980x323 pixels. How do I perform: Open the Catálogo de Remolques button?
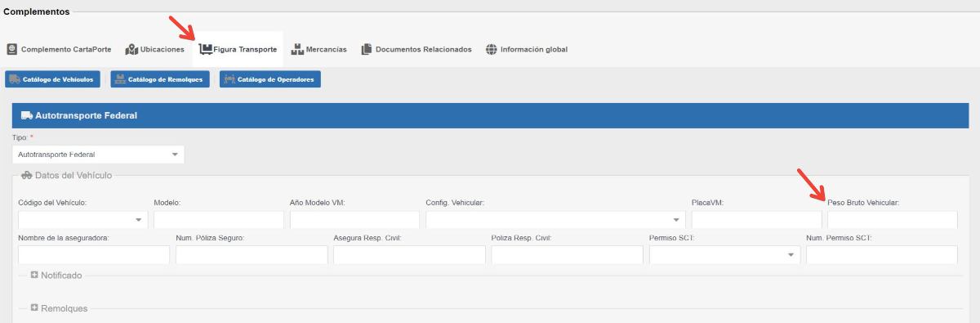(x=159, y=79)
